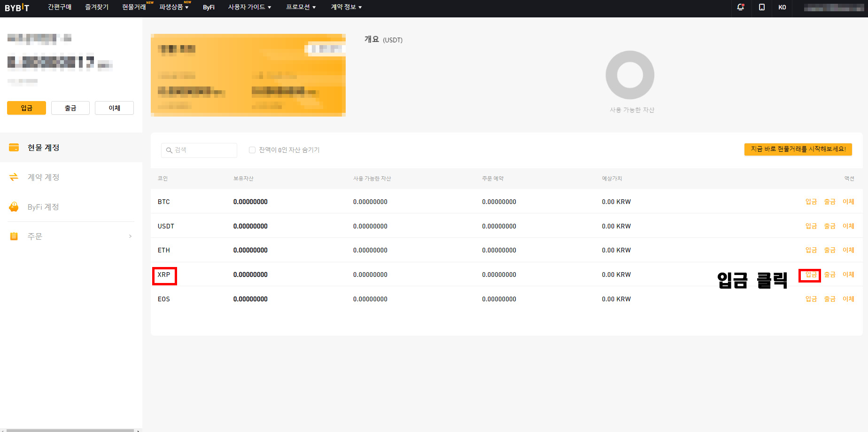This screenshot has width=868, height=432.
Task: Open ByFi in the top menu
Action: [209, 7]
